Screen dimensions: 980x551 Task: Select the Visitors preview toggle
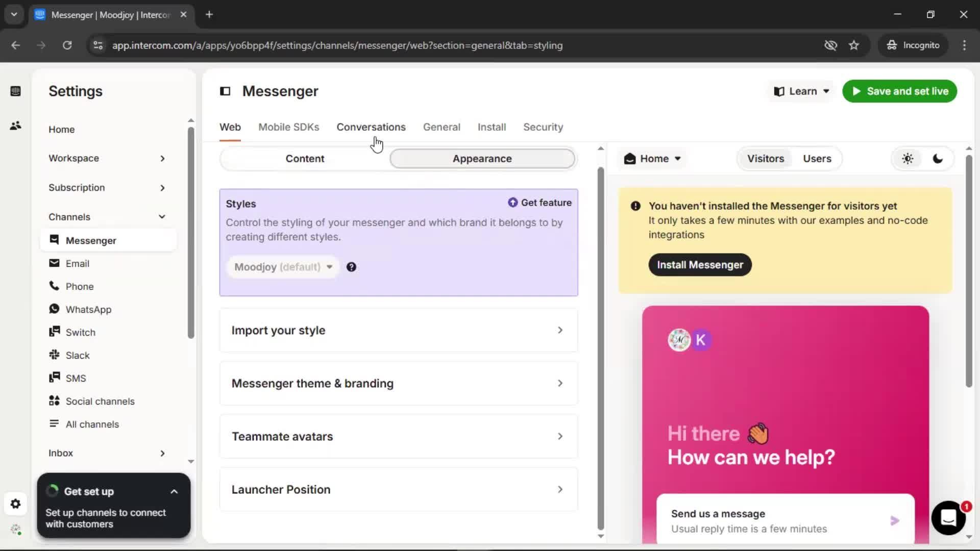765,159
